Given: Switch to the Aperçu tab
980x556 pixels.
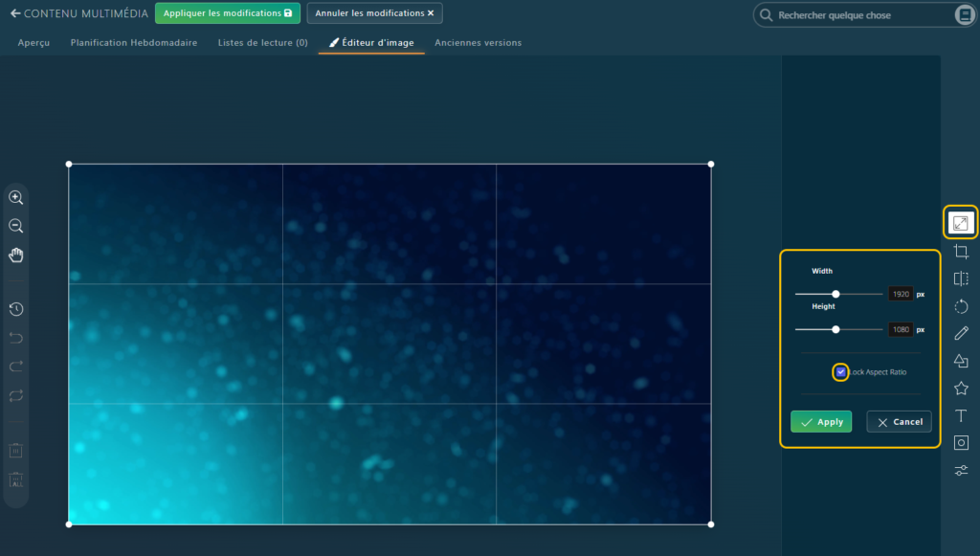Looking at the screenshot, I should [x=33, y=43].
